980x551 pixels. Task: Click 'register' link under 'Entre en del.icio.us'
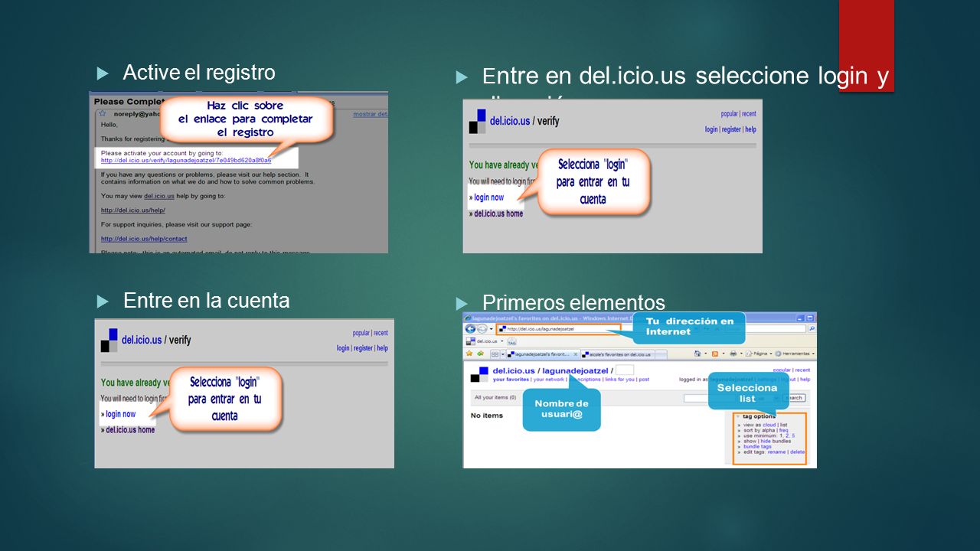[x=731, y=129]
